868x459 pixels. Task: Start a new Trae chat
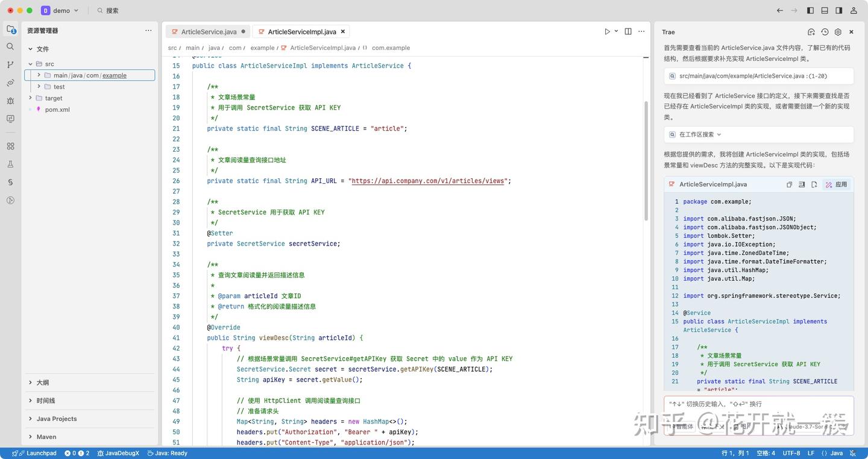coord(811,32)
